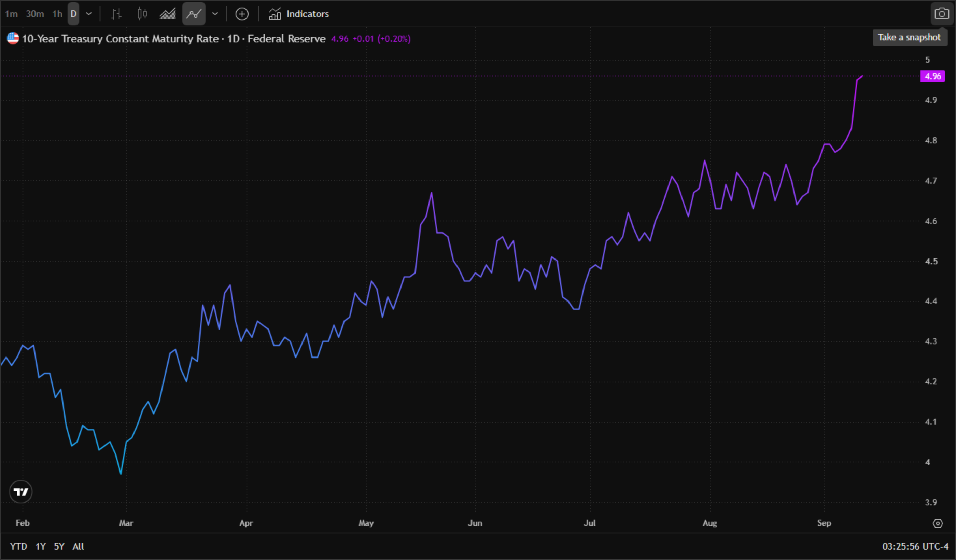Click the 10-Year Treasury Constant Maturity Rate title

[x=120, y=39]
